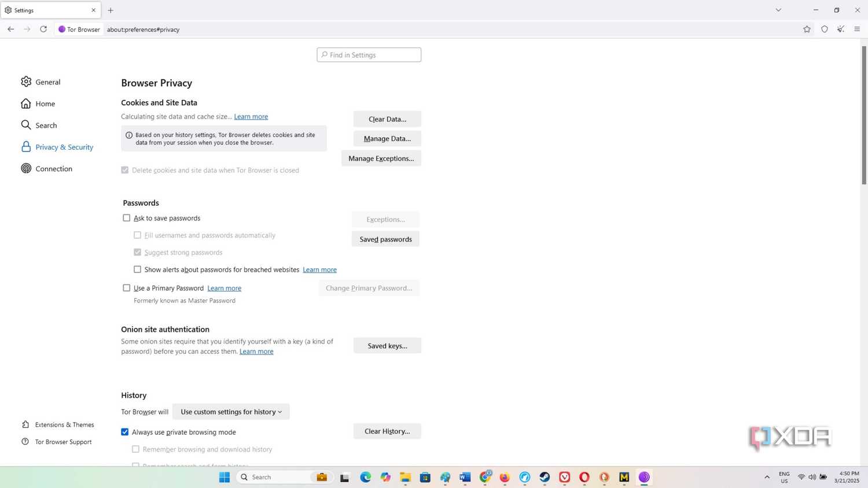Image resolution: width=868 pixels, height=488 pixels.
Task: Click the New Identity broom icon
Action: tap(841, 29)
